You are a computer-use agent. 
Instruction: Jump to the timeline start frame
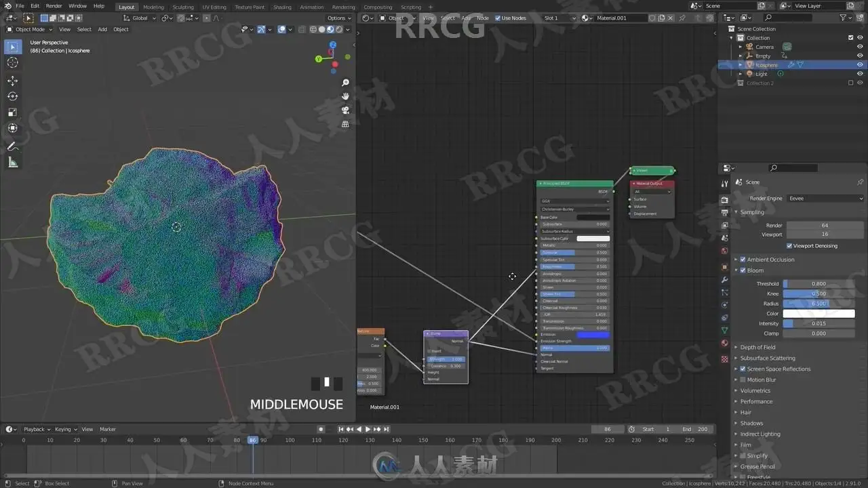click(x=341, y=429)
